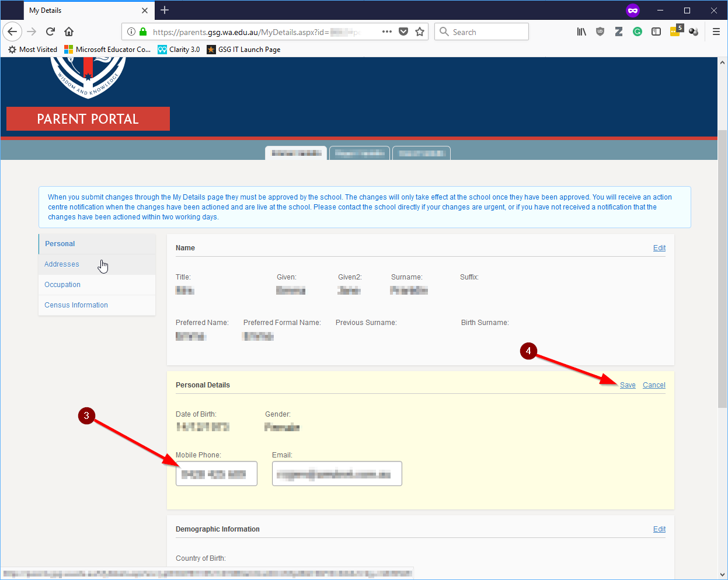Click the tracking protection shield icon
The width and height of the screenshot is (728, 580).
tap(403, 32)
